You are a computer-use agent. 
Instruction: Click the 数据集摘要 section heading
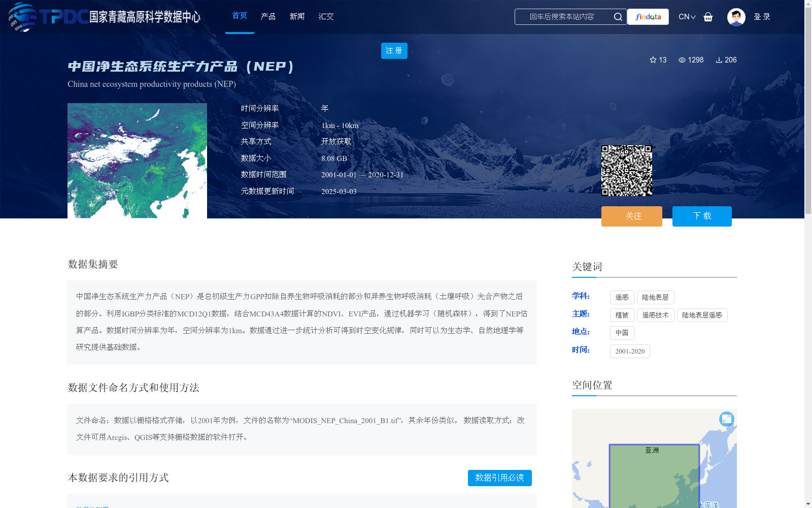point(93,264)
